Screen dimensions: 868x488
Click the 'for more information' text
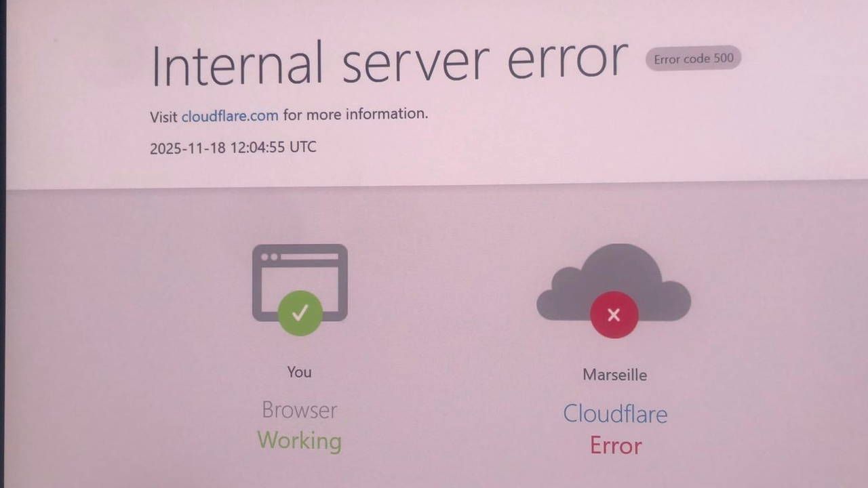[355, 114]
